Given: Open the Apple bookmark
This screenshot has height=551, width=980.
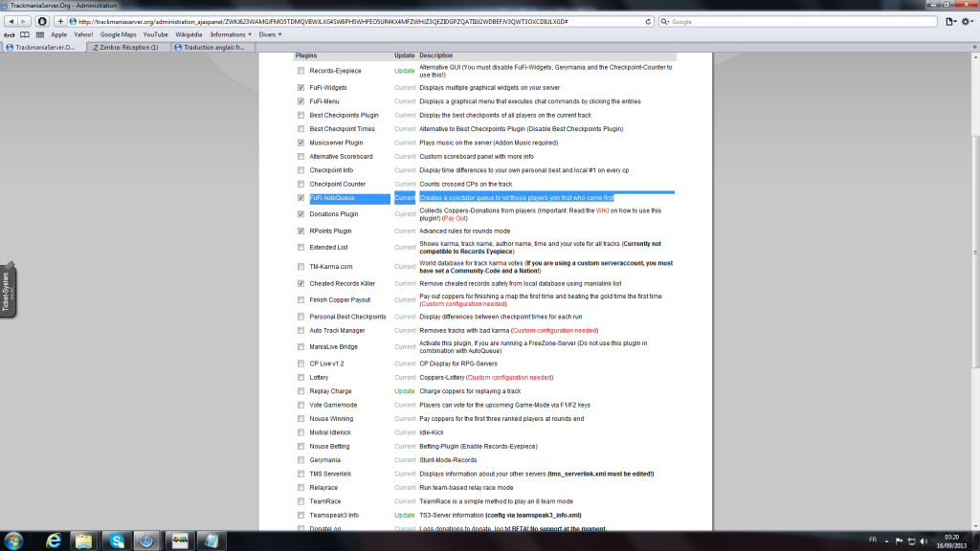Looking at the screenshot, I should [x=58, y=35].
